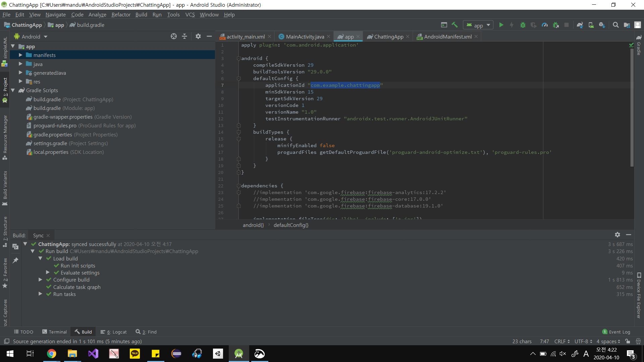Screen dimensions: 644x362
Task: Open the Build menu
Action: tap(141, 14)
